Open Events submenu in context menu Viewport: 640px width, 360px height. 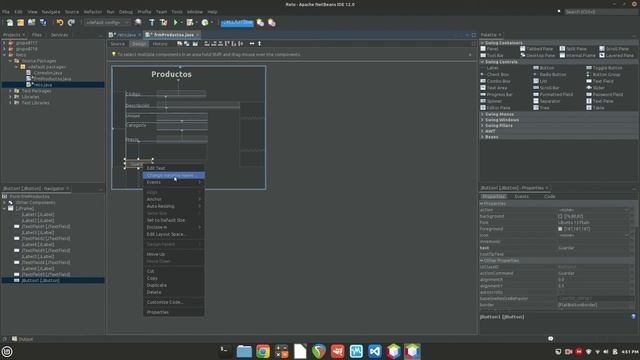coord(173,182)
